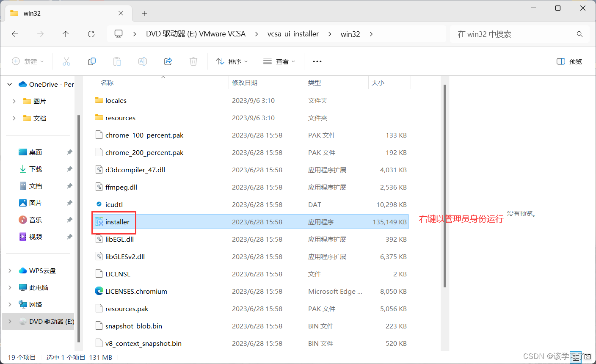Switch to large thumbnails view icon
The height and width of the screenshot is (364, 596).
[587, 357]
